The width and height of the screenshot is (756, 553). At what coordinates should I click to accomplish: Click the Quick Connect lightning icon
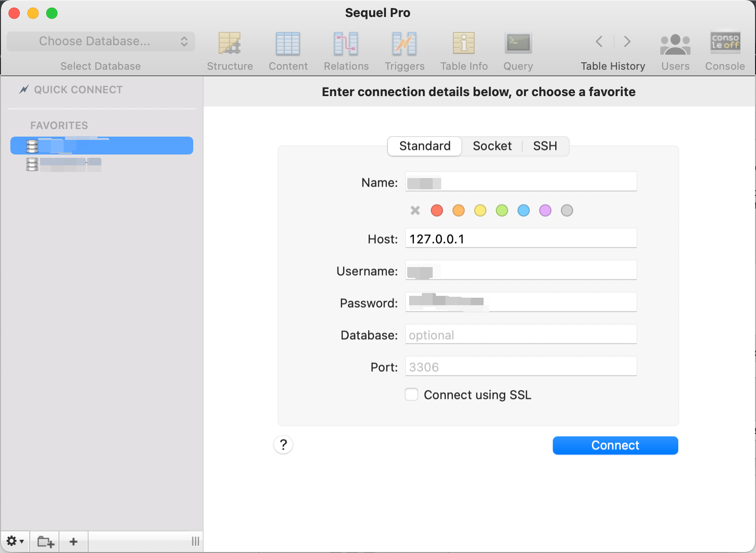click(x=24, y=89)
